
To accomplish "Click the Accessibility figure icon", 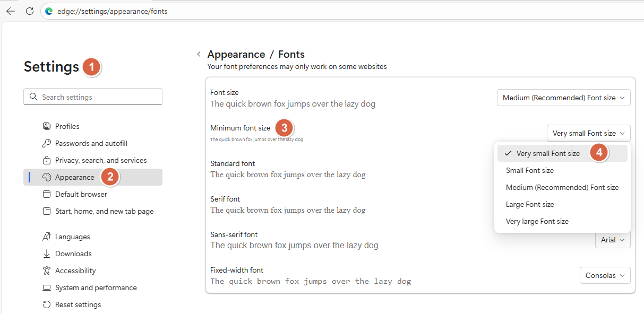I will tap(46, 271).
